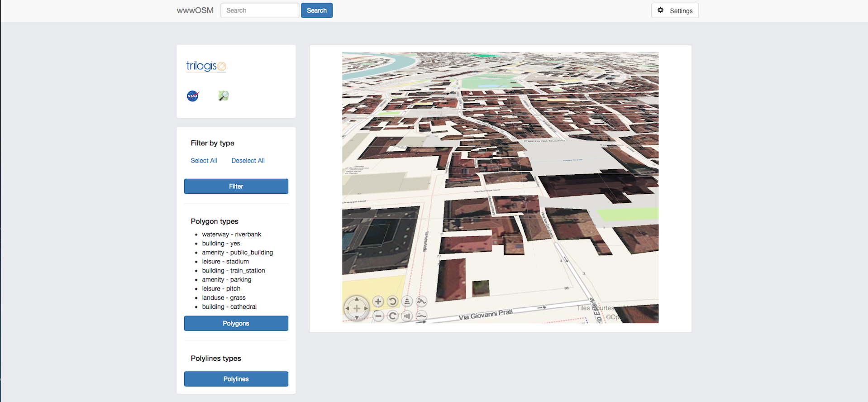The width and height of the screenshot is (868, 402).
Task: Click the tilt up pitch control
Action: point(407,301)
